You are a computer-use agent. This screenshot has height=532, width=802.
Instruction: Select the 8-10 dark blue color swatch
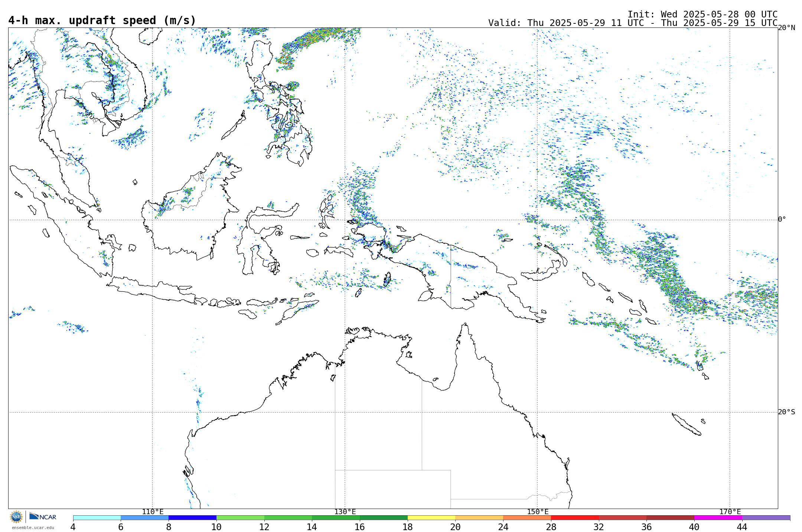[x=192, y=518]
